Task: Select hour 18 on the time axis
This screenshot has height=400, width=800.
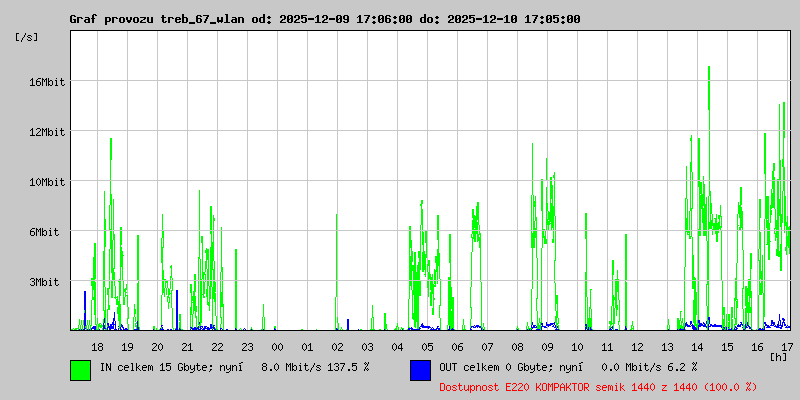Action: (x=97, y=346)
